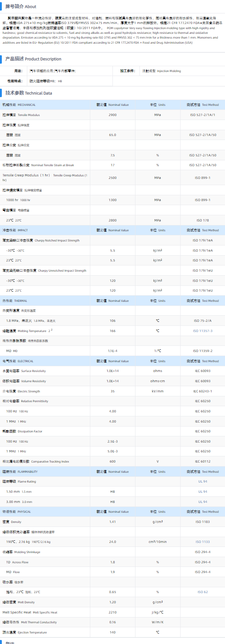Viewport: 225px width, 644px height.
Task: Click the IEC 60243-1 test method cell
Action: click(x=202, y=391)
